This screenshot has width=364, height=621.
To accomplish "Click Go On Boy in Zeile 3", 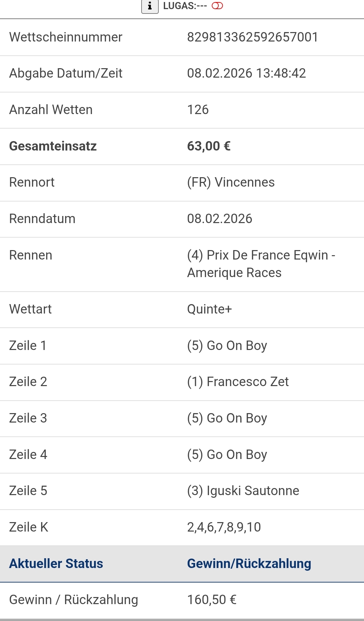I will point(227,418).
